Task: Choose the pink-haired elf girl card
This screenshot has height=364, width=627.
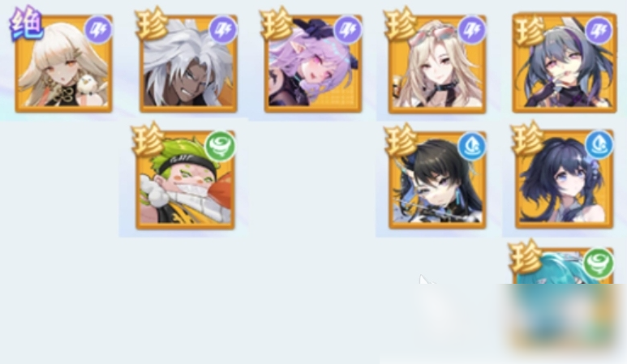Action: 313,64
